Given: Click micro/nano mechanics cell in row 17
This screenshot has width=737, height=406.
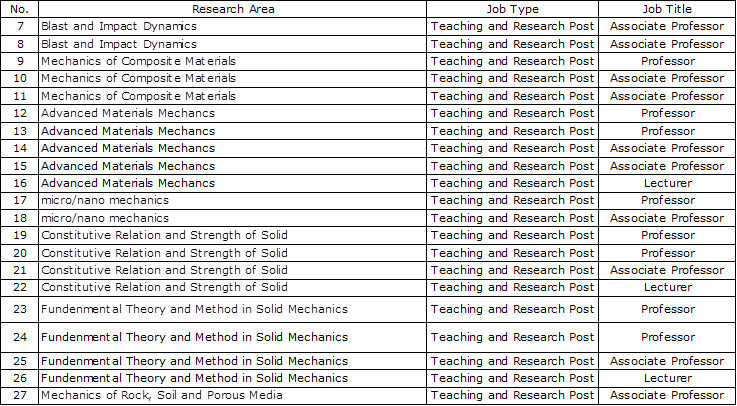Looking at the screenshot, I should (x=233, y=201).
